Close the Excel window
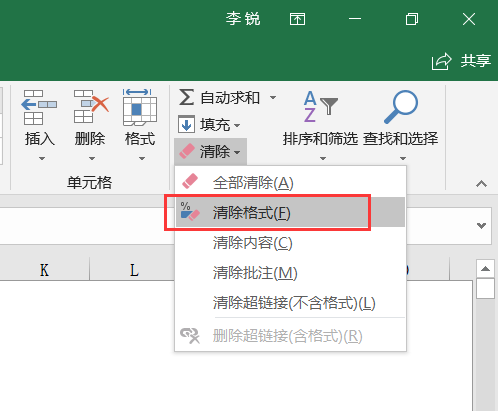498x411 pixels. 469,19
